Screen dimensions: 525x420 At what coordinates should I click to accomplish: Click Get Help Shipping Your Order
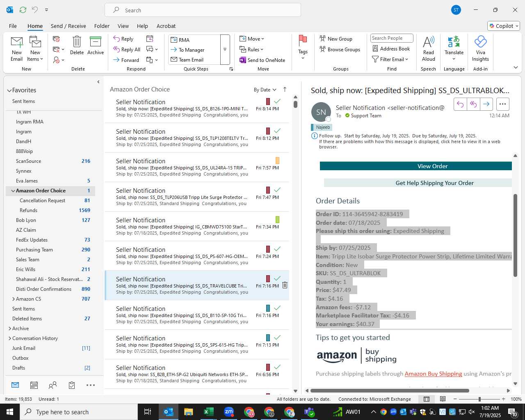click(418, 183)
